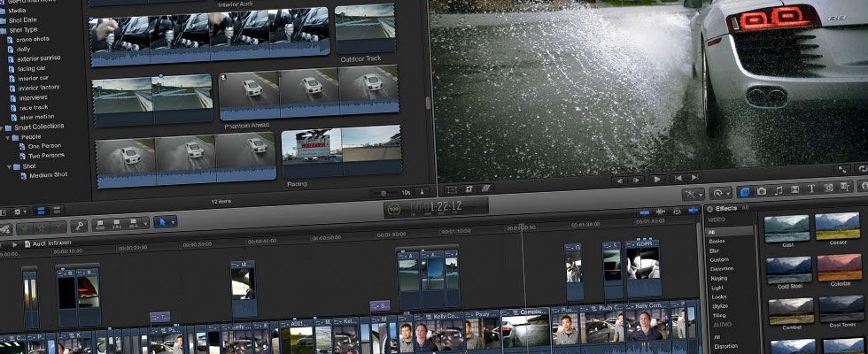Select the Light effects category
868x354 pixels.
point(717,289)
